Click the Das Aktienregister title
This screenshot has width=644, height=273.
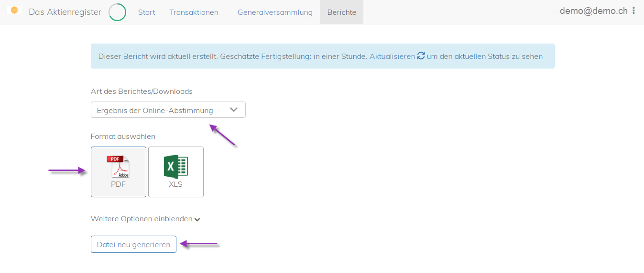[x=65, y=12]
